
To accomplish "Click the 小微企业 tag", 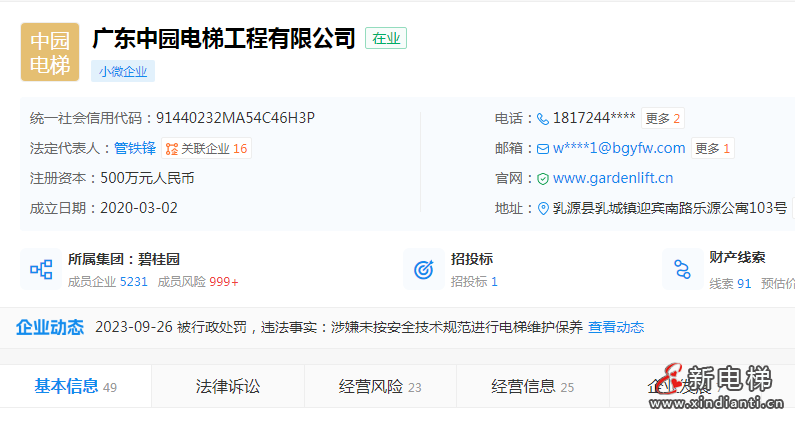I will point(123,72).
